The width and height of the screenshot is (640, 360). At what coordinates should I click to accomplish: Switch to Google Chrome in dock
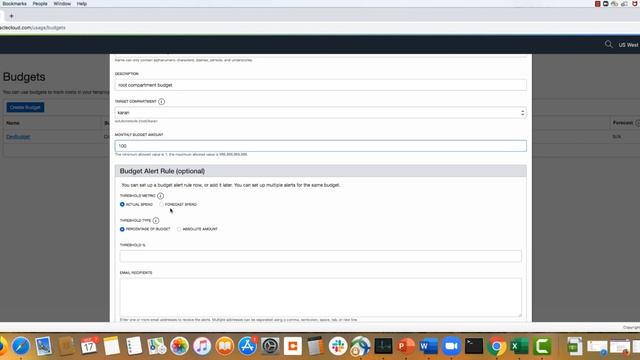coord(496,346)
